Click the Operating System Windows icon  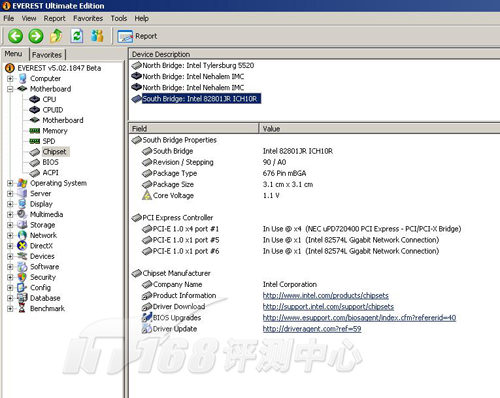[22, 183]
